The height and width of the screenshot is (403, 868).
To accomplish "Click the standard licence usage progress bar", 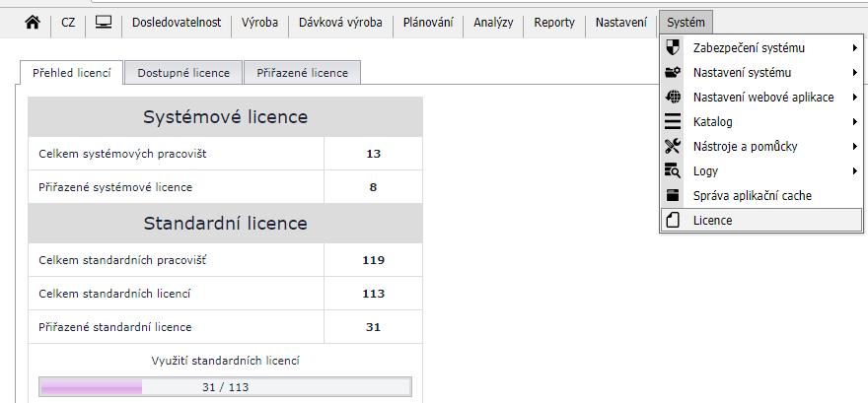I will coord(225,386).
